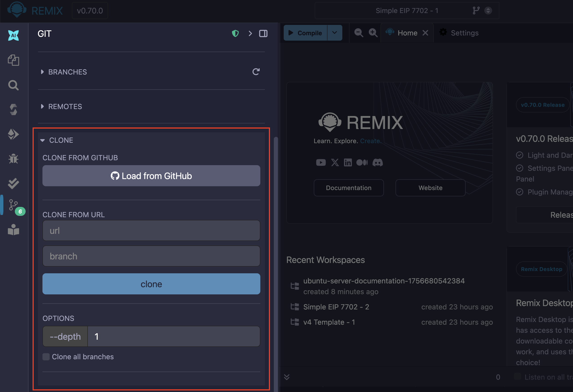573x392 pixels.
Task: Click the git branch icon in workspace bar
Action: click(x=476, y=10)
